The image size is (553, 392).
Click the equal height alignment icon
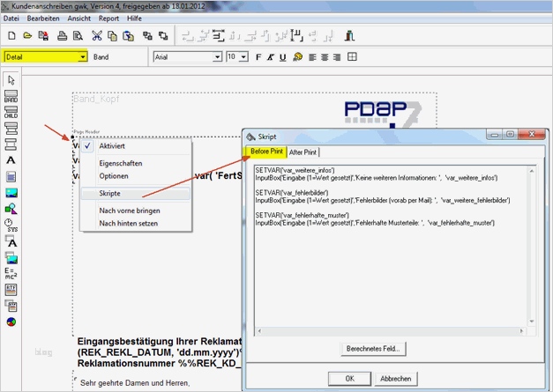[x=296, y=35]
